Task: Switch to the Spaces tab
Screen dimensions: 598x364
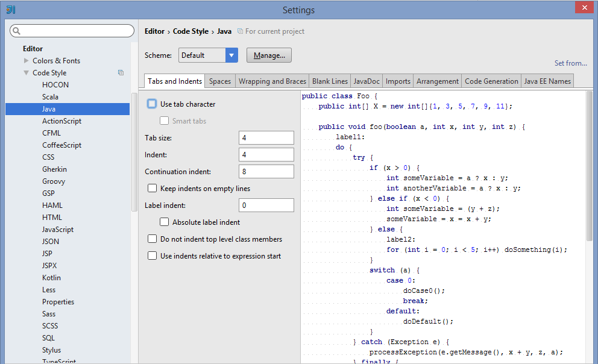Action: click(x=220, y=81)
